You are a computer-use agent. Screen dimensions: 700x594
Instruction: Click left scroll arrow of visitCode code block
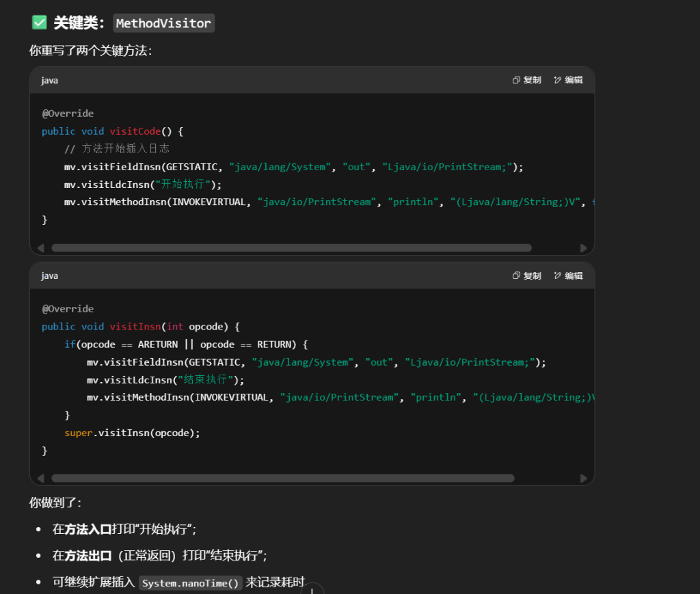tap(40, 248)
